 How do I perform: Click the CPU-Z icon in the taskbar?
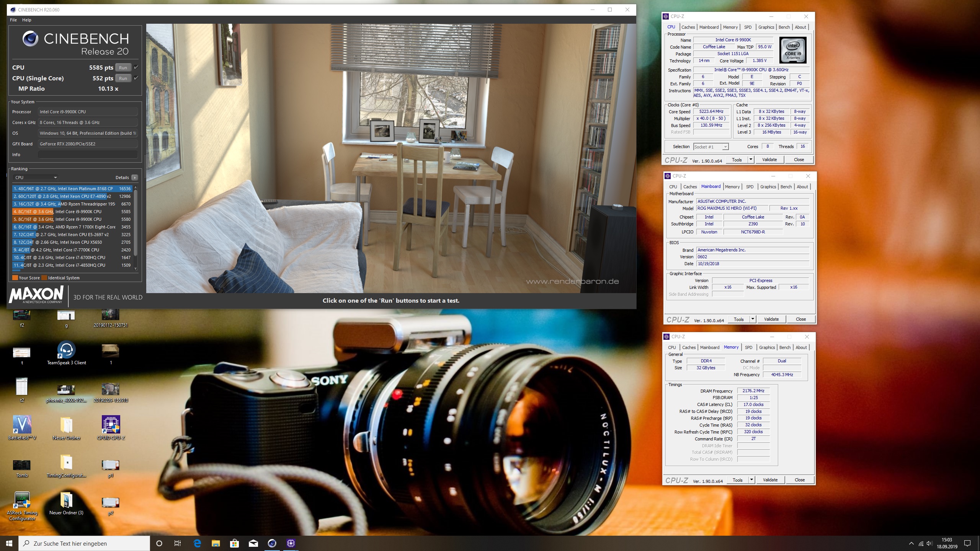(291, 543)
